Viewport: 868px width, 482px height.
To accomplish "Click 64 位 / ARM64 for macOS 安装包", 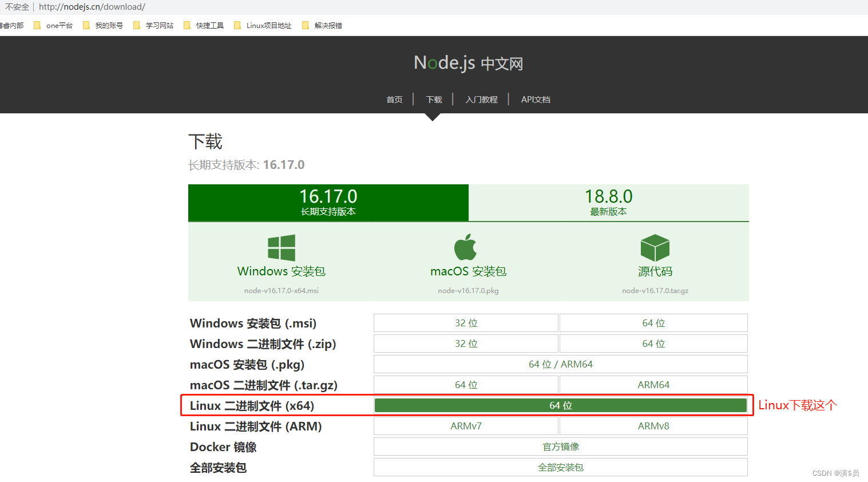I will click(x=561, y=364).
